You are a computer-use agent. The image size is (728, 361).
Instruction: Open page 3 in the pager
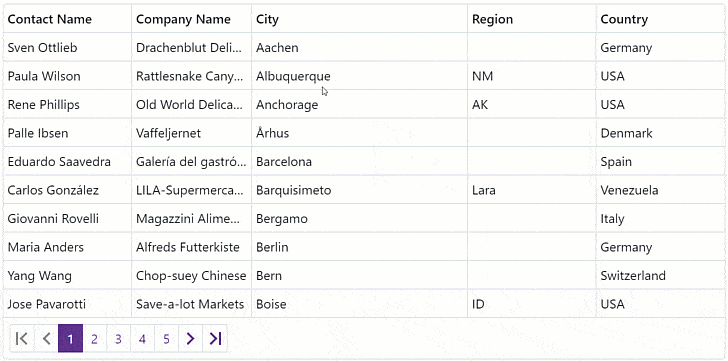pos(118,339)
